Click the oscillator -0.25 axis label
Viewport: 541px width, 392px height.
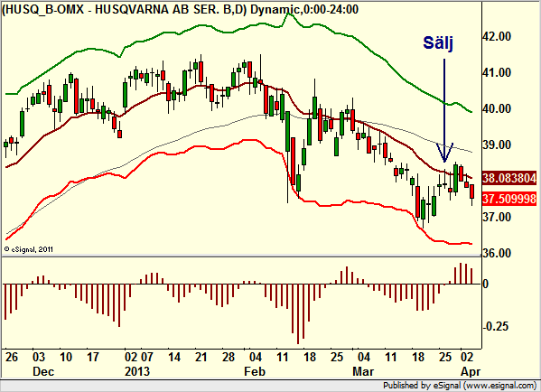point(495,326)
